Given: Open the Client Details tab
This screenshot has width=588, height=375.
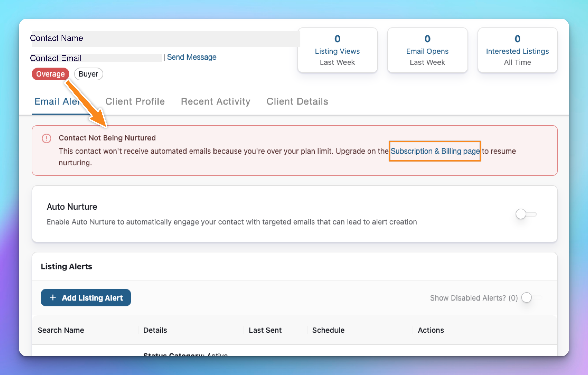Looking at the screenshot, I should pyautogui.click(x=297, y=101).
